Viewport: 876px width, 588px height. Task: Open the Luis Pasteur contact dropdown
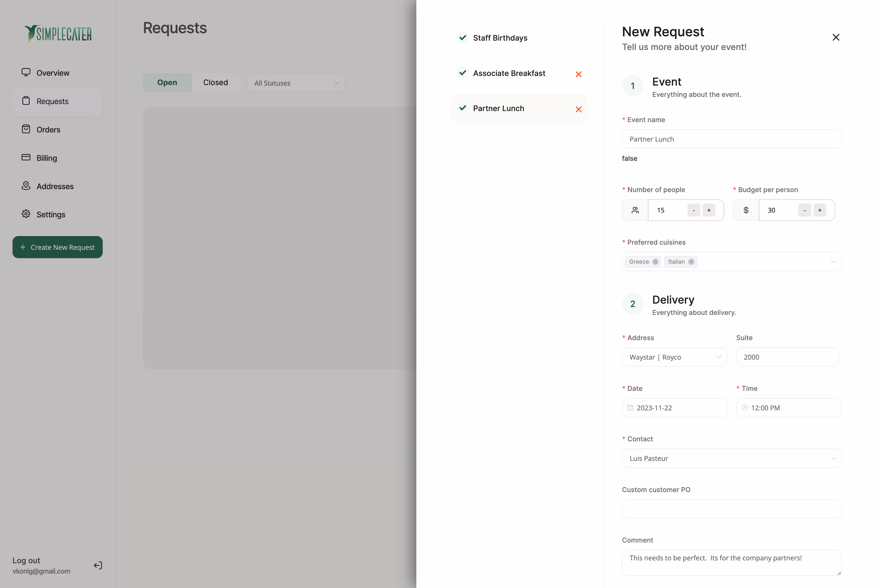731,458
